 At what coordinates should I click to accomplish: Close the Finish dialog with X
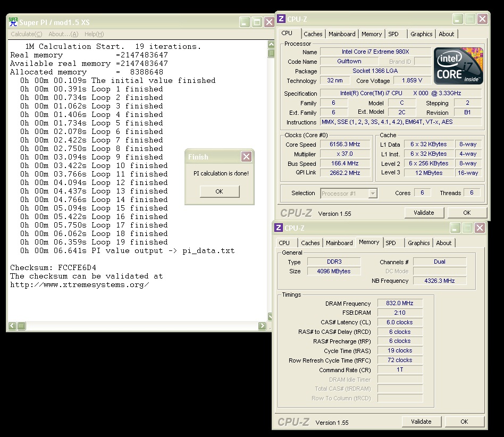click(246, 157)
